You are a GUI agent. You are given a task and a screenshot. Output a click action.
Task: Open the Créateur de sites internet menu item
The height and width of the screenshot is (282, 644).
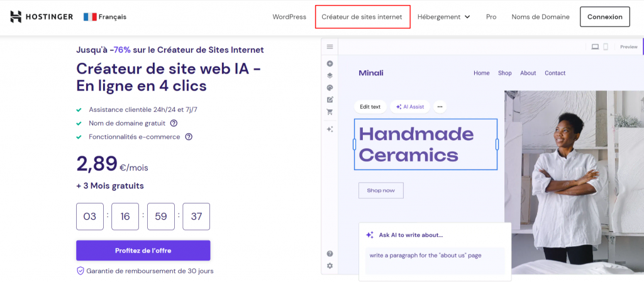click(362, 17)
